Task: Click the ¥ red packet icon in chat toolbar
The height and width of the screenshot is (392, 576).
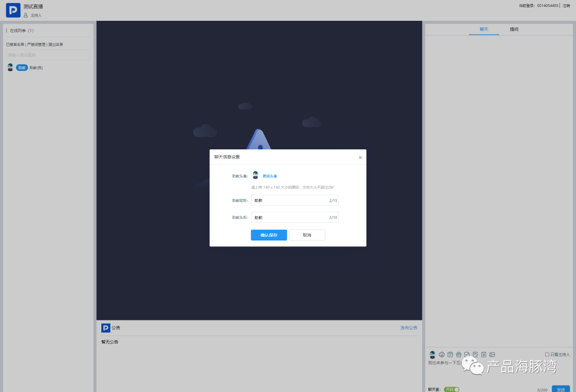Action: tap(484, 355)
